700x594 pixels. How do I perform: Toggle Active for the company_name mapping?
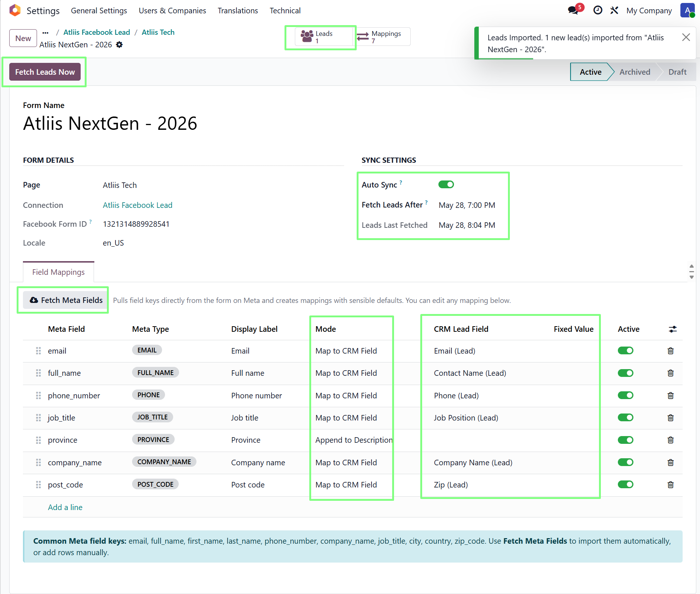pos(625,462)
